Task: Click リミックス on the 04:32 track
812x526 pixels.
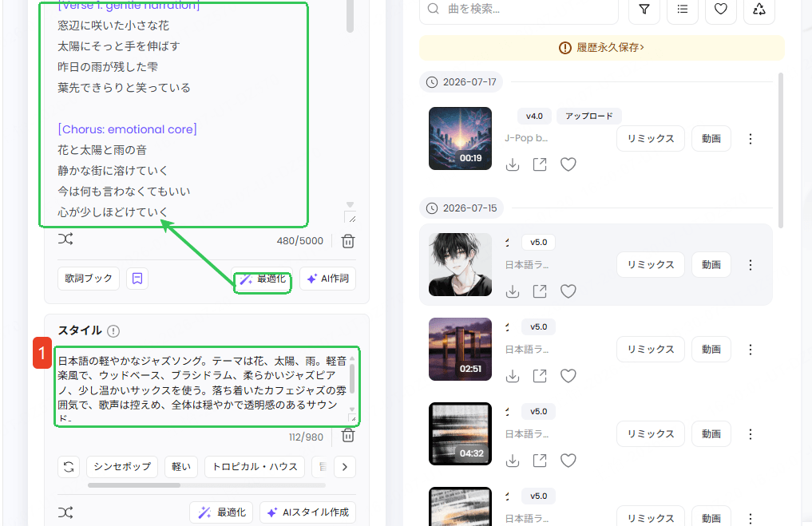Action: tap(651, 434)
